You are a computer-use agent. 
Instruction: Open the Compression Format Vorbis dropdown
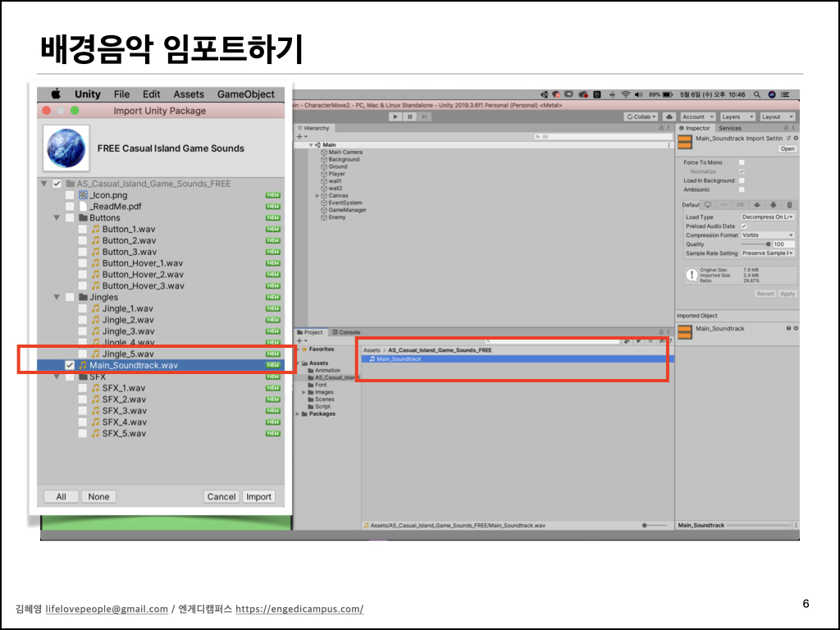point(768,235)
